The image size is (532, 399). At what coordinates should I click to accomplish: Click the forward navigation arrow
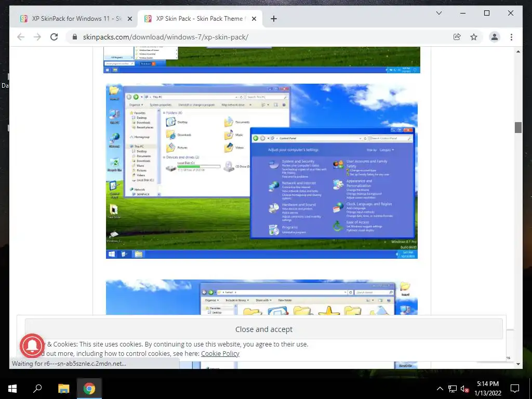[x=37, y=37]
